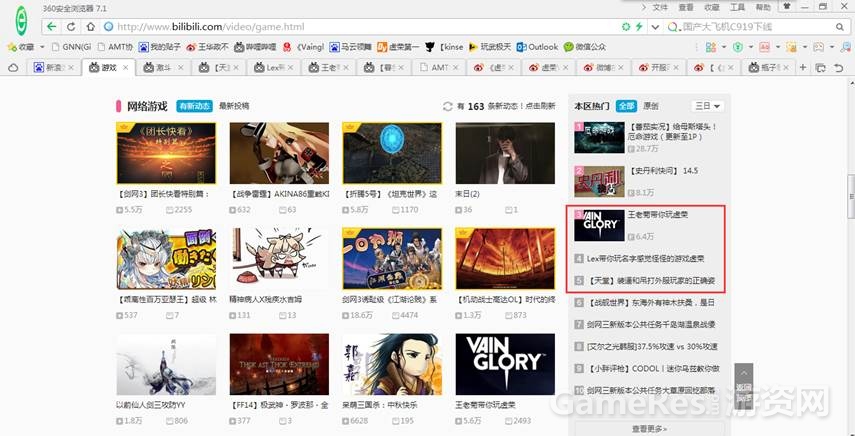Viewport: 855px width, 436px height.
Task: Go back with the green arrow
Action: coord(51,27)
